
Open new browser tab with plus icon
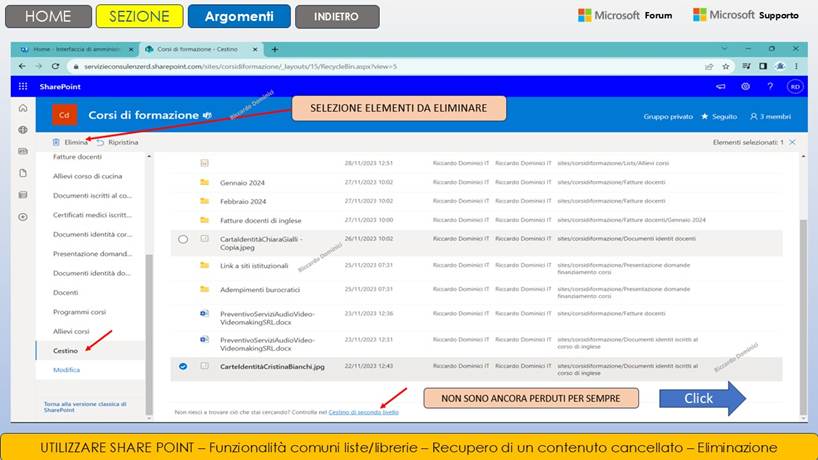click(275, 50)
